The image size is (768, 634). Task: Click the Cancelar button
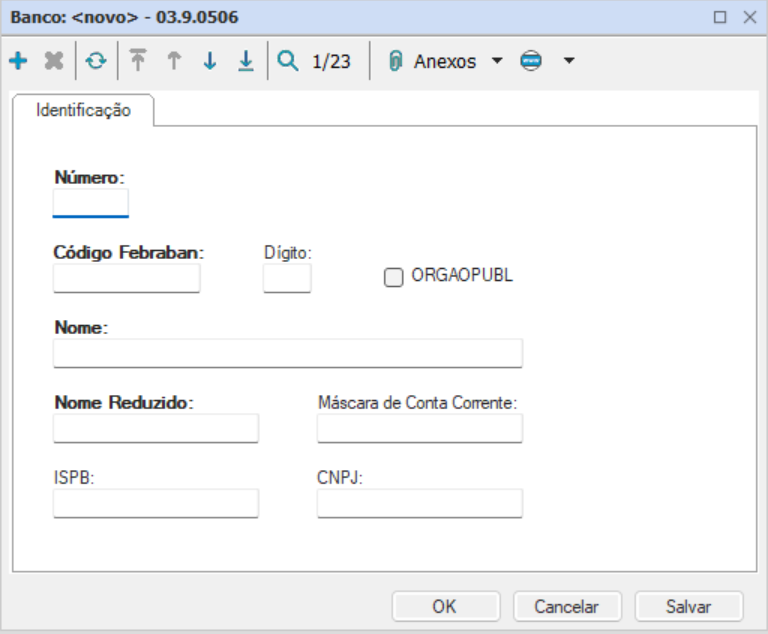567,607
